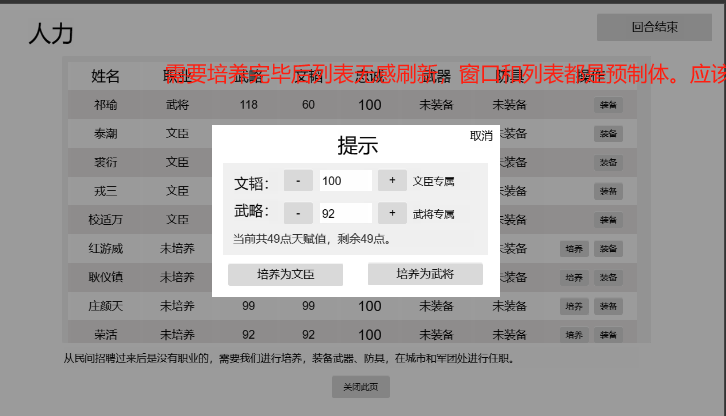The height and width of the screenshot is (416, 726).
Task: Click 文臣 in 戎三 row
Action: point(177,191)
